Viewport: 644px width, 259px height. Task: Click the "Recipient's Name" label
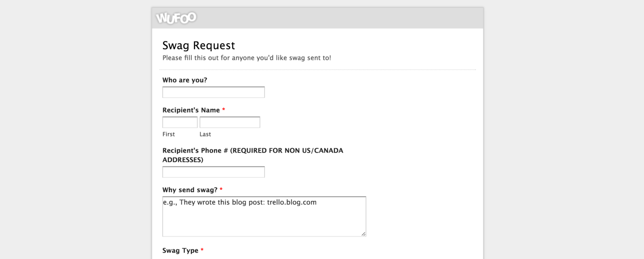click(191, 110)
